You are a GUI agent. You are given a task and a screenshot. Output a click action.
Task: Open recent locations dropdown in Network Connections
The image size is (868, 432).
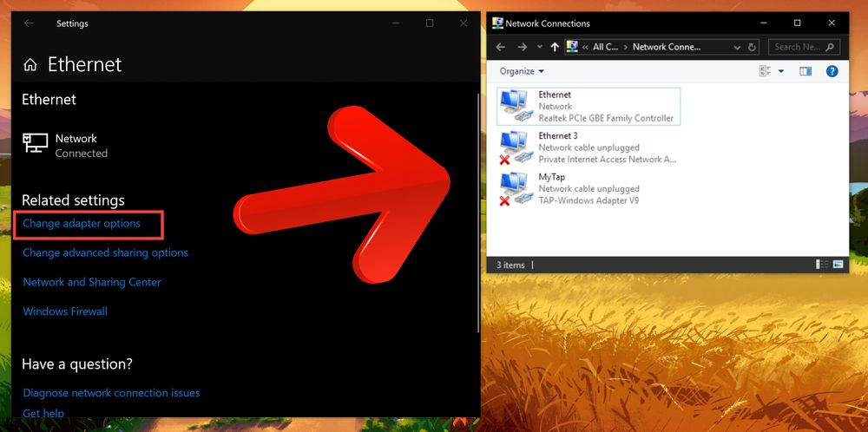pos(540,48)
